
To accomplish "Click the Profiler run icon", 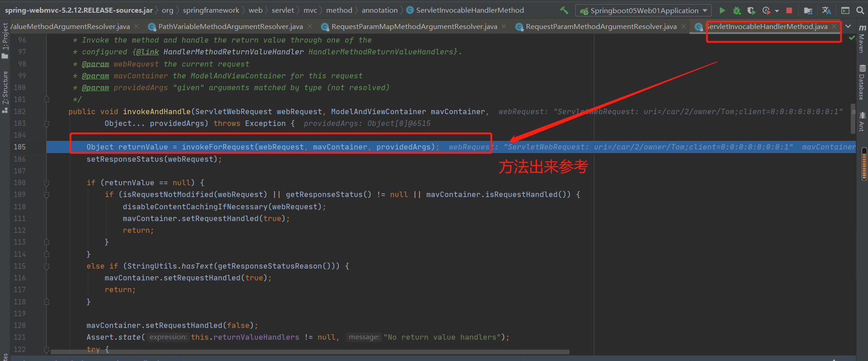I will click(766, 10).
